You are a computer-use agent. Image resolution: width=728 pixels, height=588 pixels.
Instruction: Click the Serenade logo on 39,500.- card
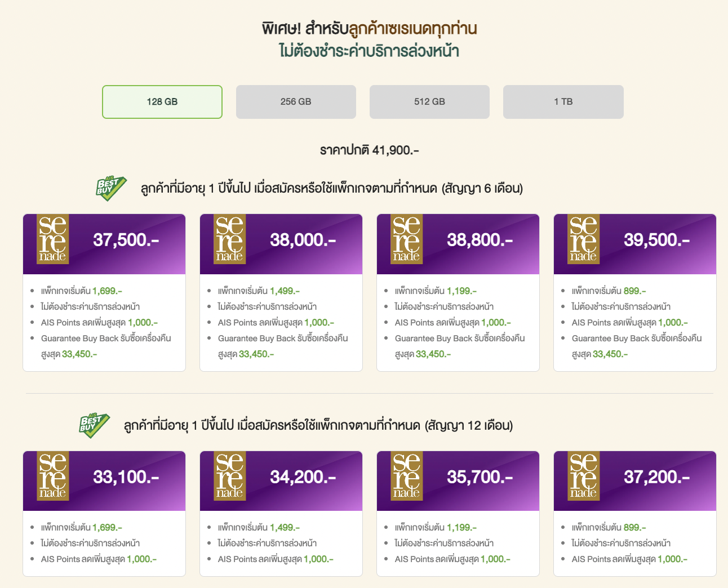click(583, 239)
